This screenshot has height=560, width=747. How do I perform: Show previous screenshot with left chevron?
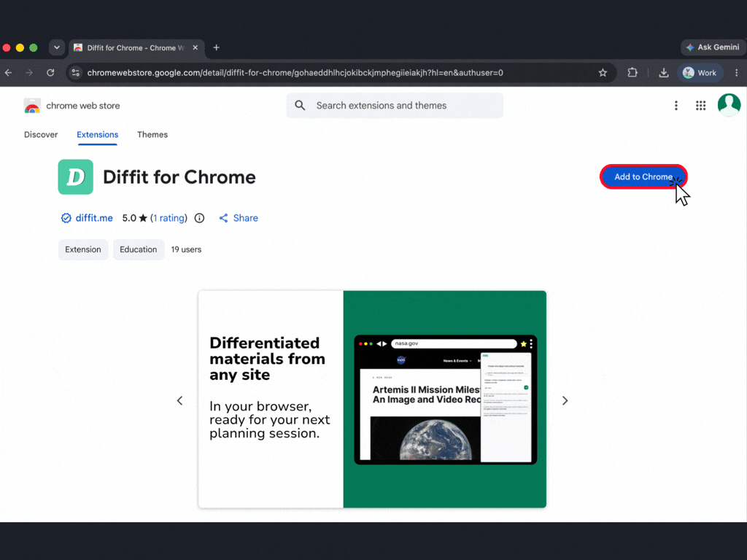tap(179, 400)
